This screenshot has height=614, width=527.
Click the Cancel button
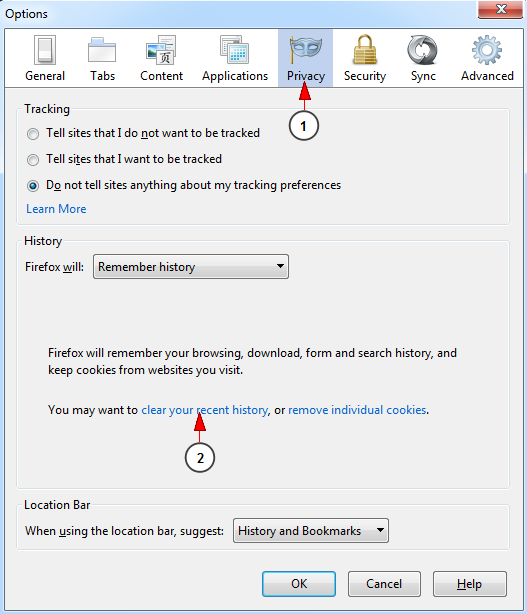click(x=384, y=584)
